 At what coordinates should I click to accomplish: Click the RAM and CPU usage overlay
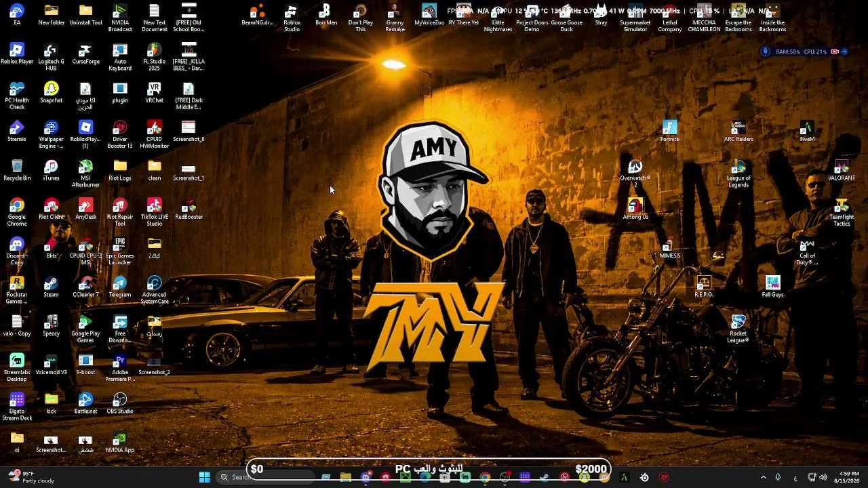(804, 52)
